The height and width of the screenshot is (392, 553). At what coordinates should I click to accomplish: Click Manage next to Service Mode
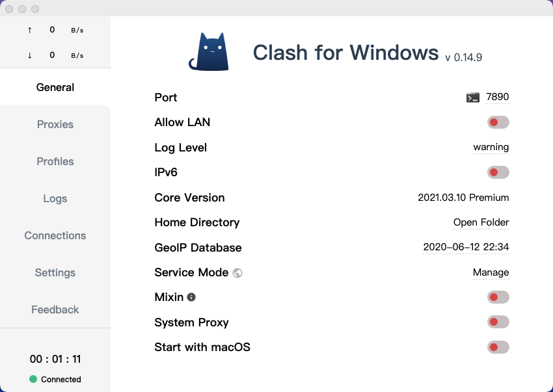coord(491,272)
